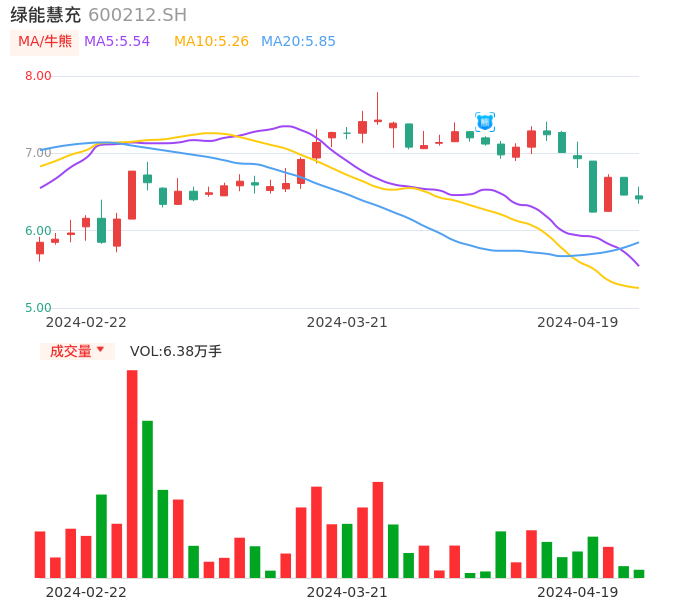Screen dimensions: 686x606
Task: Click the 2024-02-22 date label under the price chart
Action: click(86, 322)
